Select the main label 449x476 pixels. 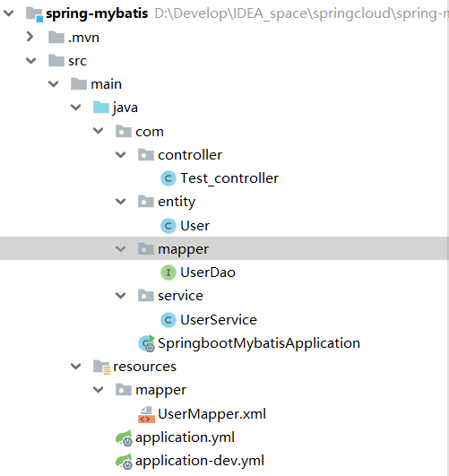[x=106, y=84]
